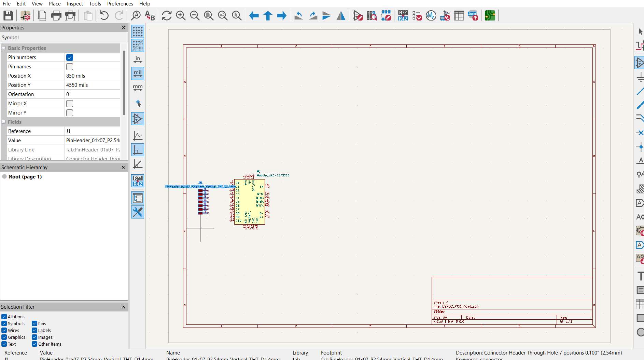
Task: Print the schematic
Action: (x=56, y=15)
